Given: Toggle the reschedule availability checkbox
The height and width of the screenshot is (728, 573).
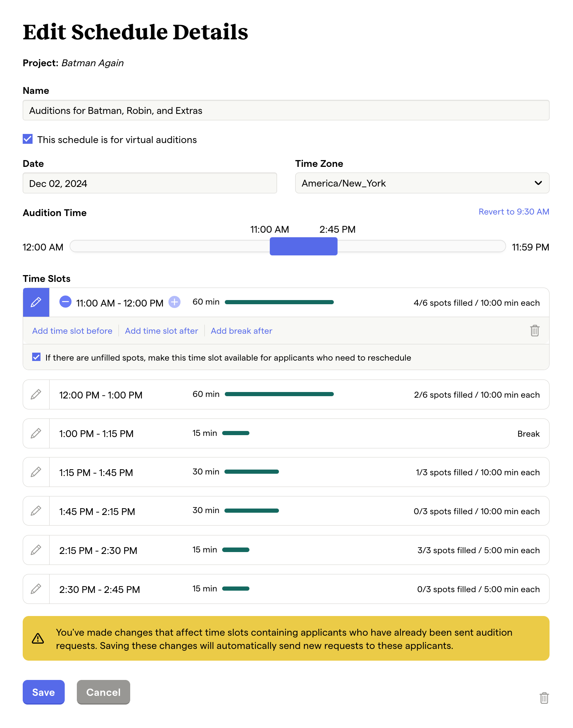Looking at the screenshot, I should [36, 357].
